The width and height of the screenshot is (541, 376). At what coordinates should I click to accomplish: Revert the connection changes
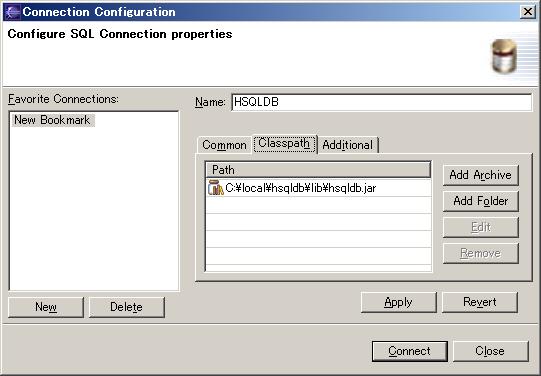point(480,303)
